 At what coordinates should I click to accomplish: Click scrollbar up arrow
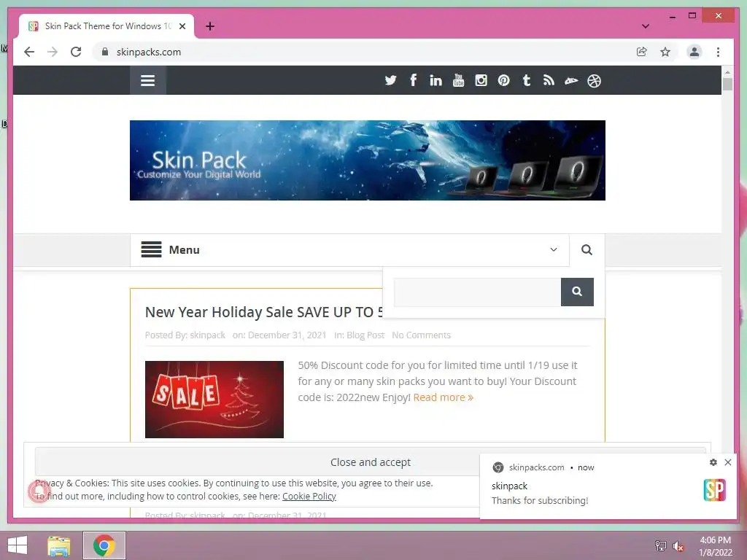pos(727,72)
